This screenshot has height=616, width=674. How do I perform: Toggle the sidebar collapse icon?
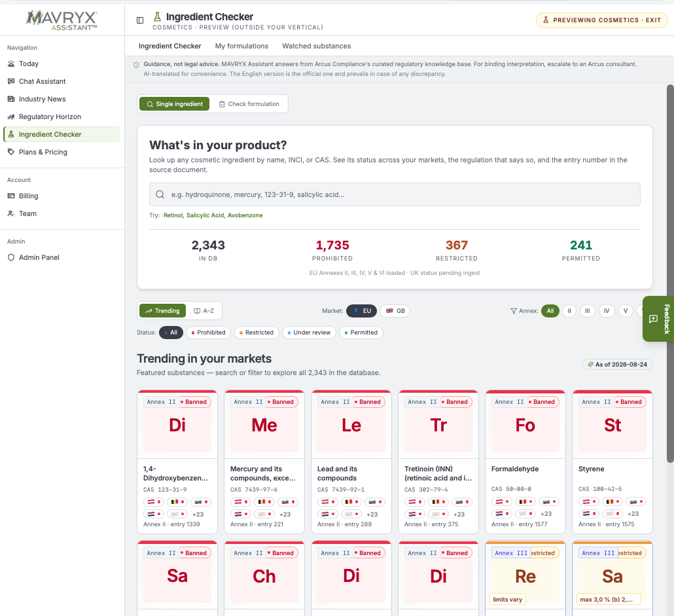(x=140, y=20)
